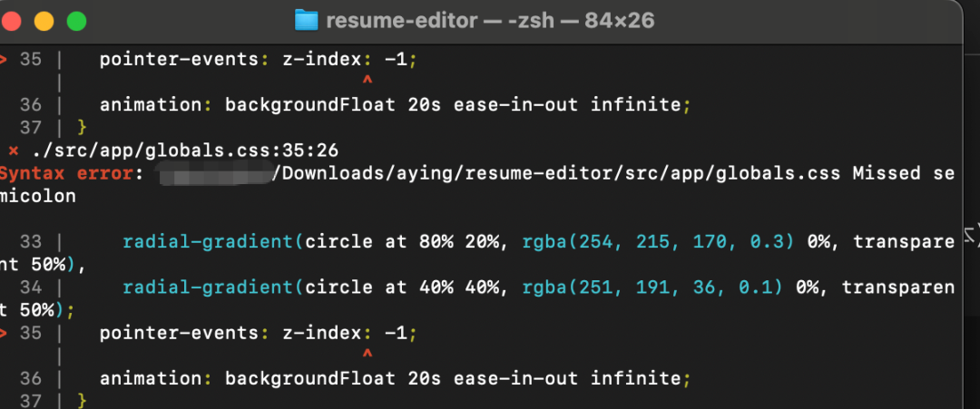Select radial-gradient text on line 34

[x=208, y=287]
